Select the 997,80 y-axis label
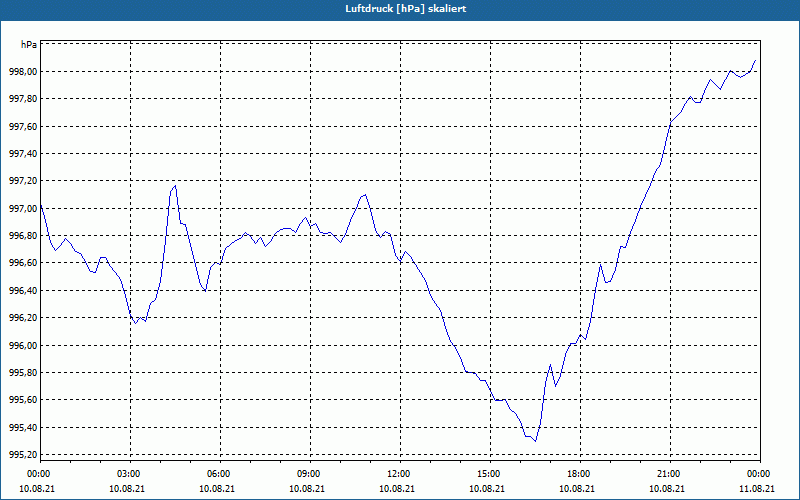 (x=23, y=98)
